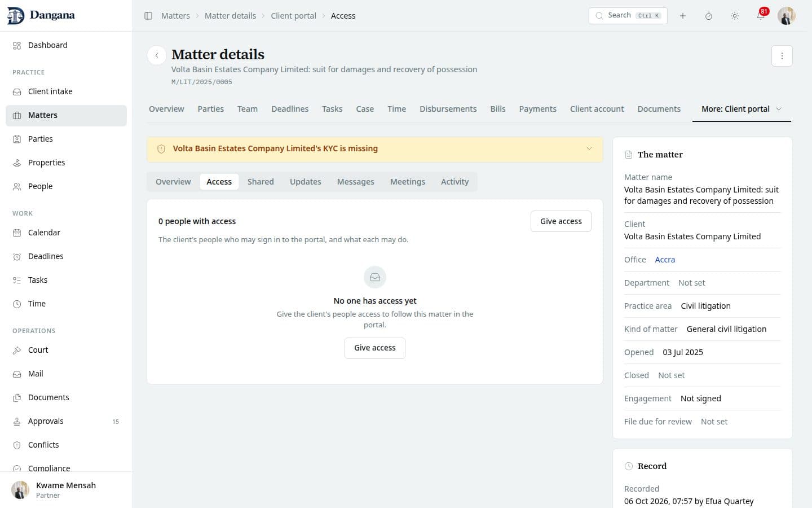The image size is (812, 508).
Task: Select the Messages portal sub-tab
Action: (355, 182)
